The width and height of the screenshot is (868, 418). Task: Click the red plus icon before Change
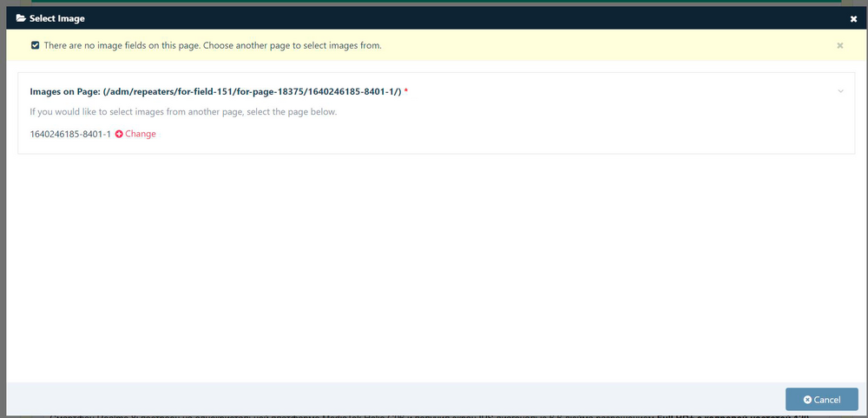(x=119, y=134)
